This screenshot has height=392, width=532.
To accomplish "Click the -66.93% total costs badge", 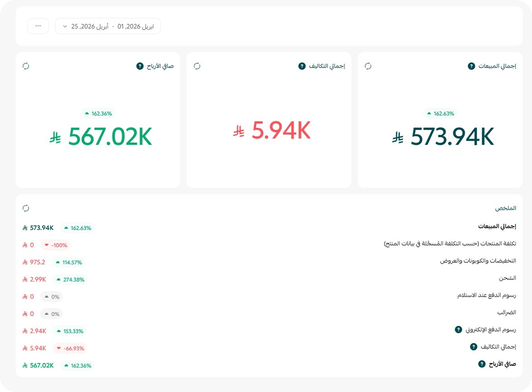I will [x=70, y=348].
